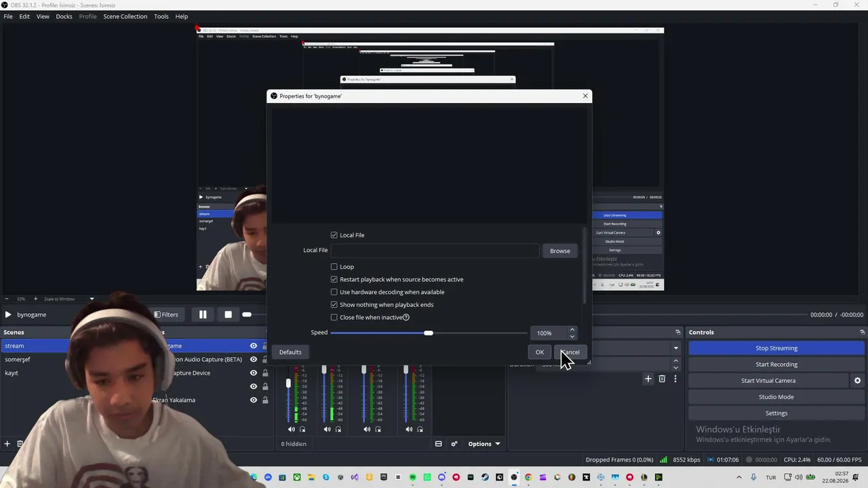Mute the rightmost audio mixer channel
The image size is (868, 488).
[x=409, y=429]
